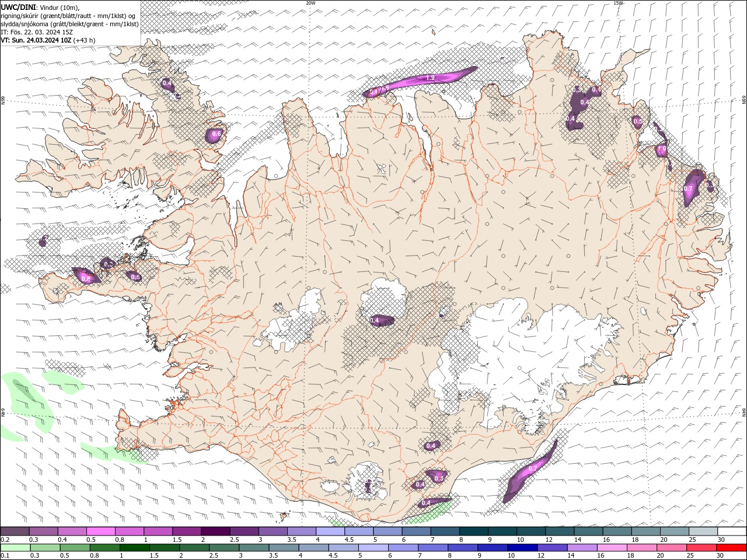Click the '0.4' value on the central glacier
The image size is (747, 560).
pyautogui.click(x=375, y=320)
